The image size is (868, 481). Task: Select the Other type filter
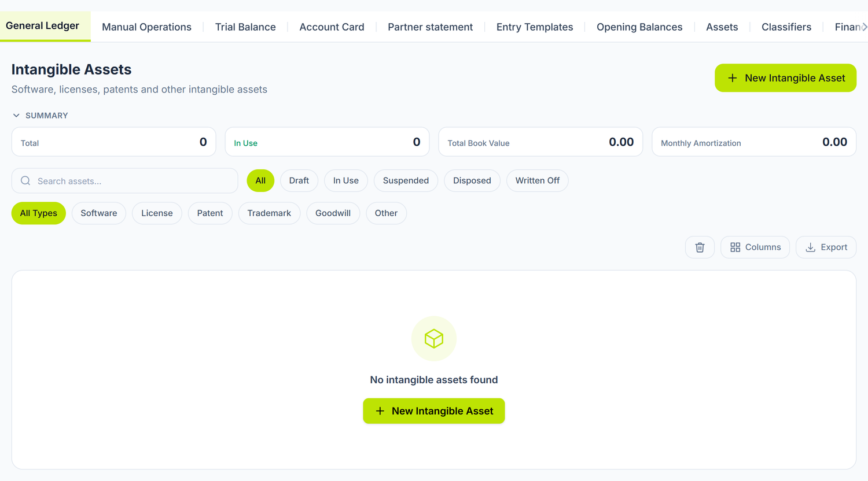(386, 213)
